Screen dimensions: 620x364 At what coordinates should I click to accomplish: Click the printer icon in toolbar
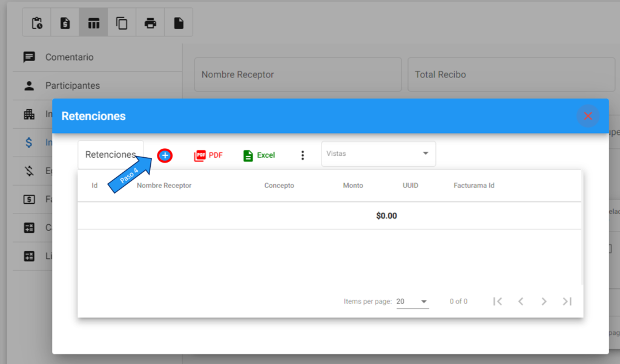(150, 24)
